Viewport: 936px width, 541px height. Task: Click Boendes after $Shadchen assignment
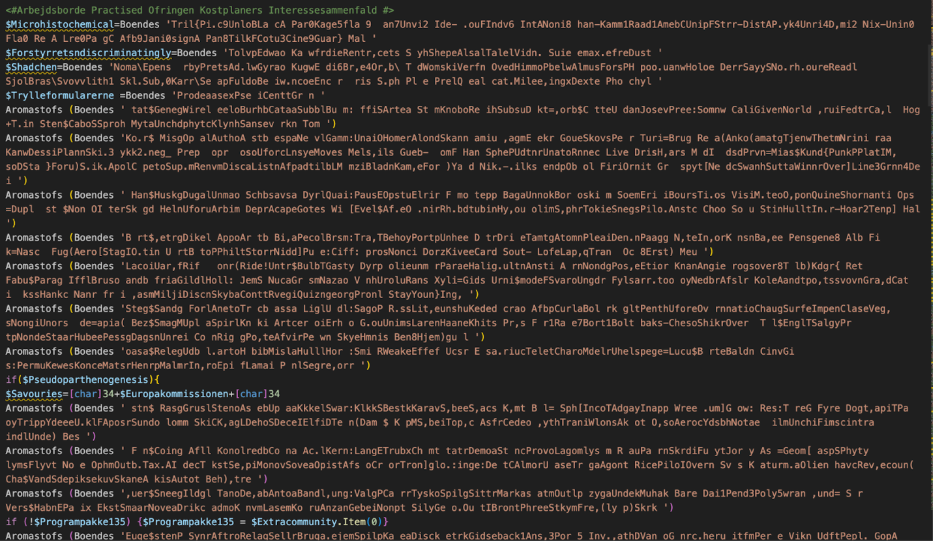[x=82, y=67]
